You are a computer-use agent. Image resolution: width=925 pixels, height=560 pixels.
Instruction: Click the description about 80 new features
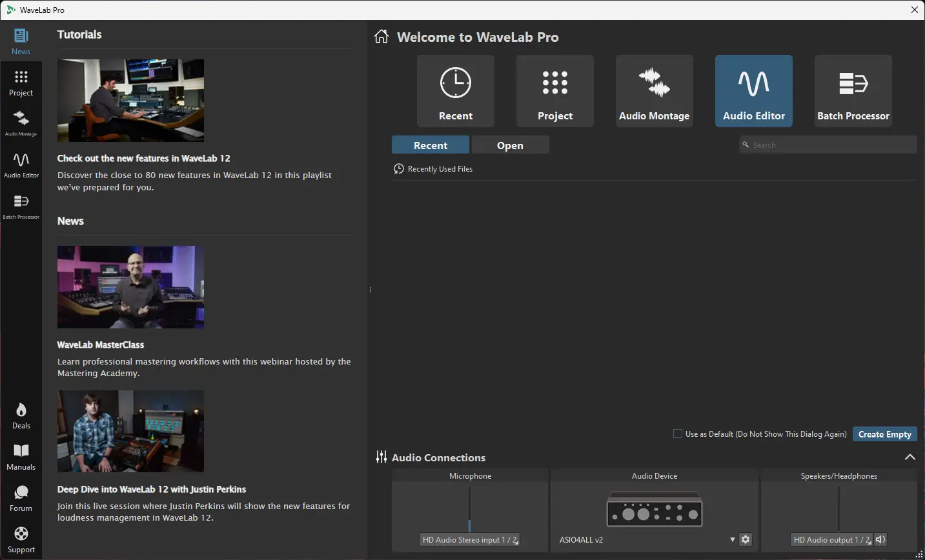[194, 181]
